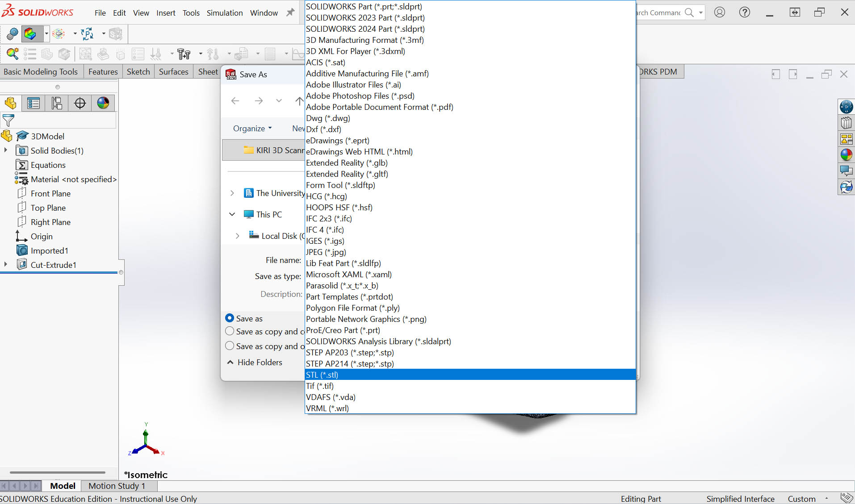Screen dimensions: 855x504
Task: Open the Help question mark icon
Action: (745, 12)
